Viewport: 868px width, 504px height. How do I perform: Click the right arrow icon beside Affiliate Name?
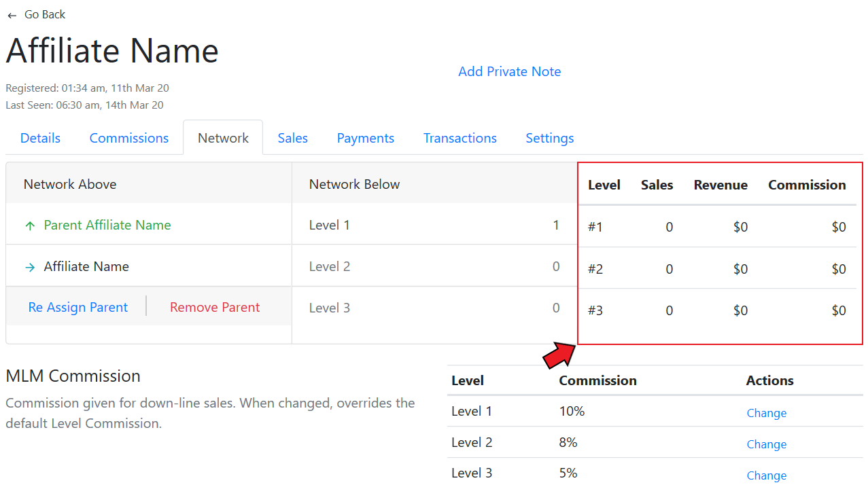tap(30, 268)
